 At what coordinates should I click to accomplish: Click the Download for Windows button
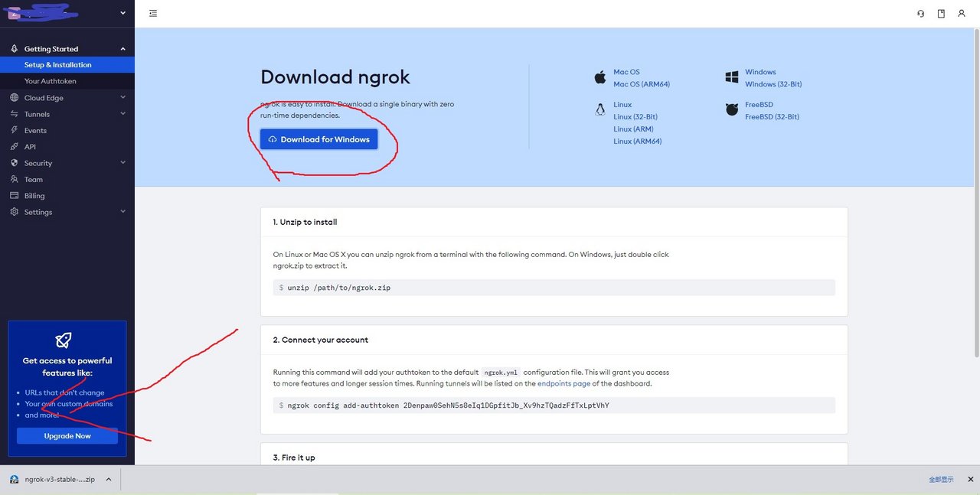[x=318, y=139]
